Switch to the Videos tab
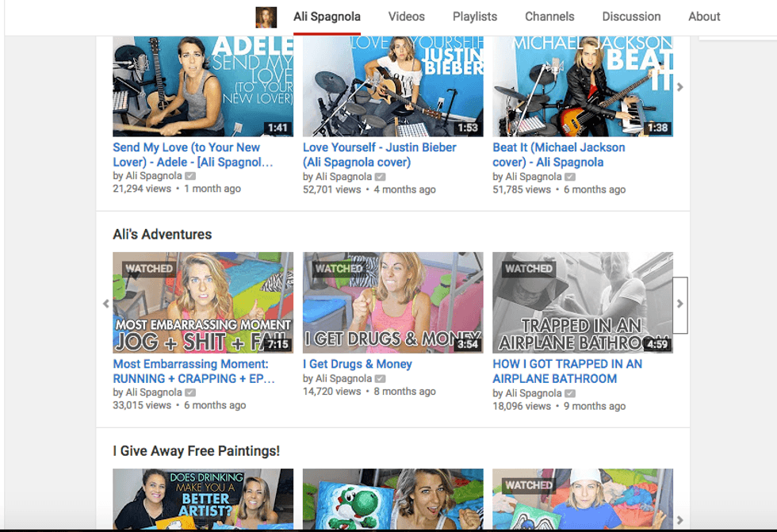Viewport: 777px width, 532px height. [406, 17]
